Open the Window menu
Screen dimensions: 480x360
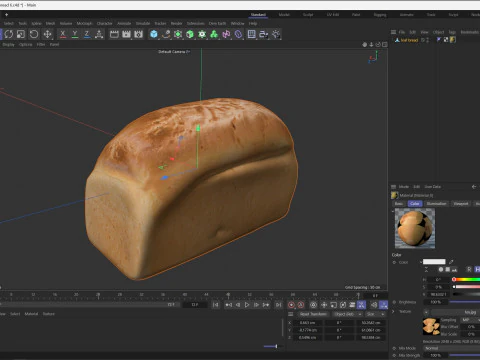(x=237, y=23)
